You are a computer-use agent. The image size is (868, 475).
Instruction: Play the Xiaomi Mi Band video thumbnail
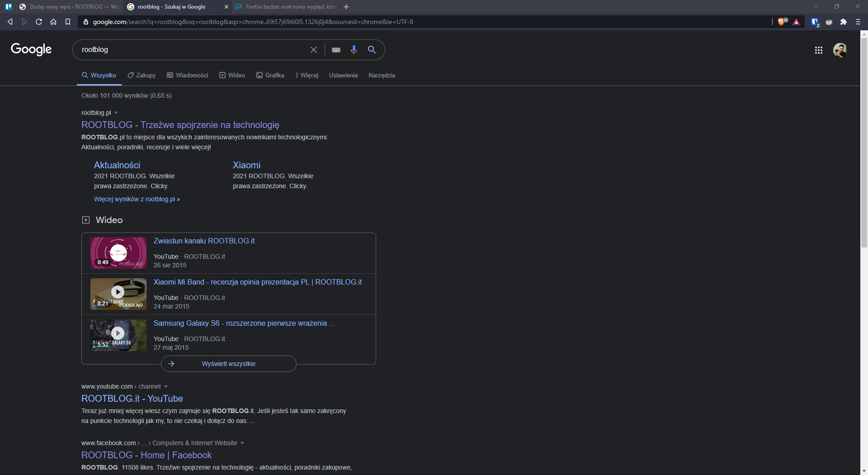118,292
